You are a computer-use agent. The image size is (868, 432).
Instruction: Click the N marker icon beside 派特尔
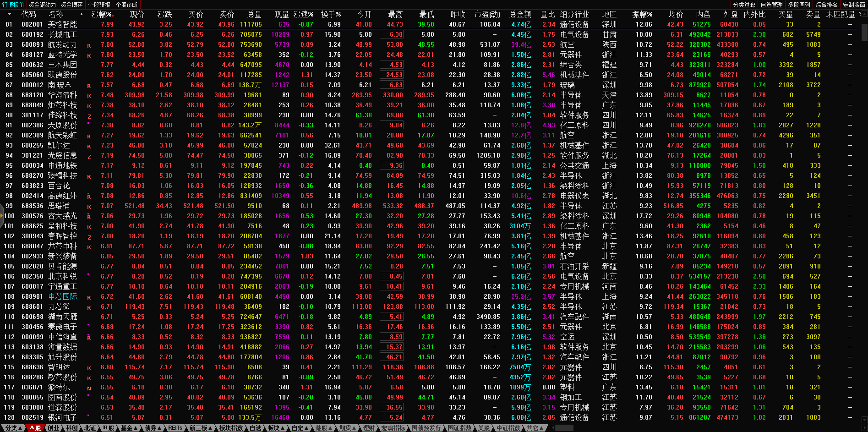89,388
